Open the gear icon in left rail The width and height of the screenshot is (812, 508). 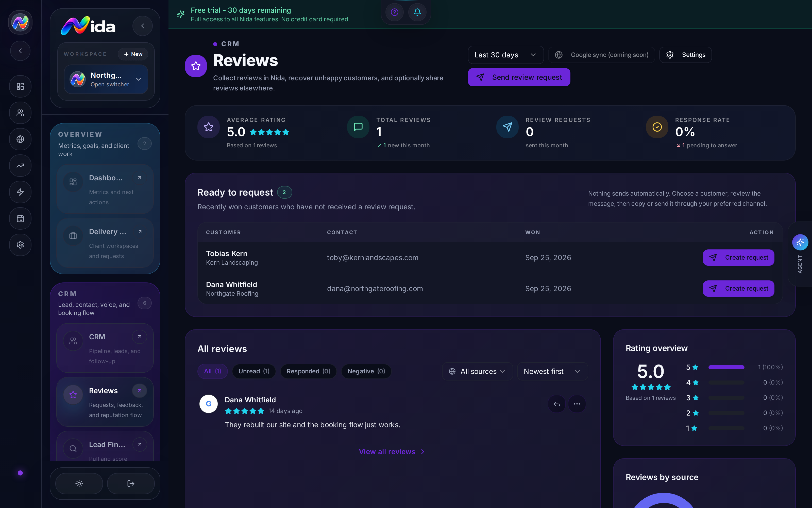(x=21, y=245)
